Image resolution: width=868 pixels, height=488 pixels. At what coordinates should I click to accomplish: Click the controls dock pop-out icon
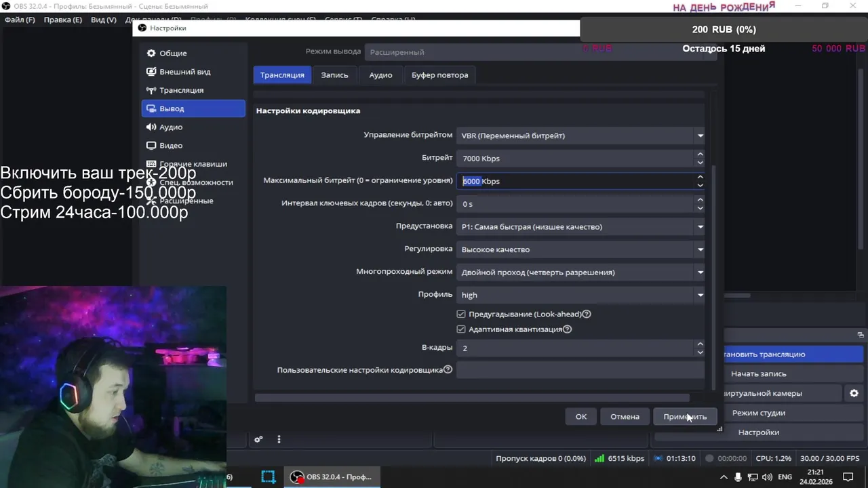click(860, 335)
